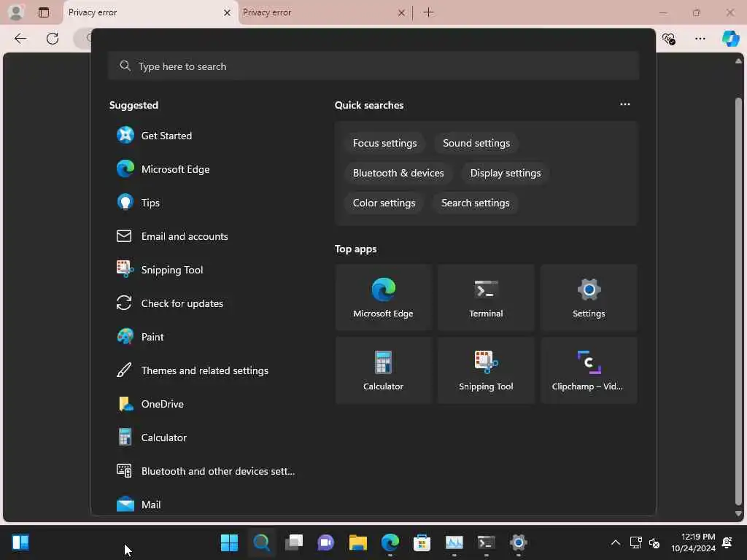This screenshot has height=560, width=747.
Task: Select Check for updates suggestion
Action: point(206,303)
